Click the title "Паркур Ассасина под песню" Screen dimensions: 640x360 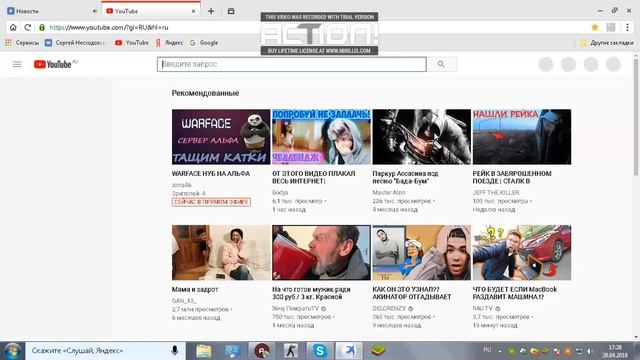coord(405,177)
